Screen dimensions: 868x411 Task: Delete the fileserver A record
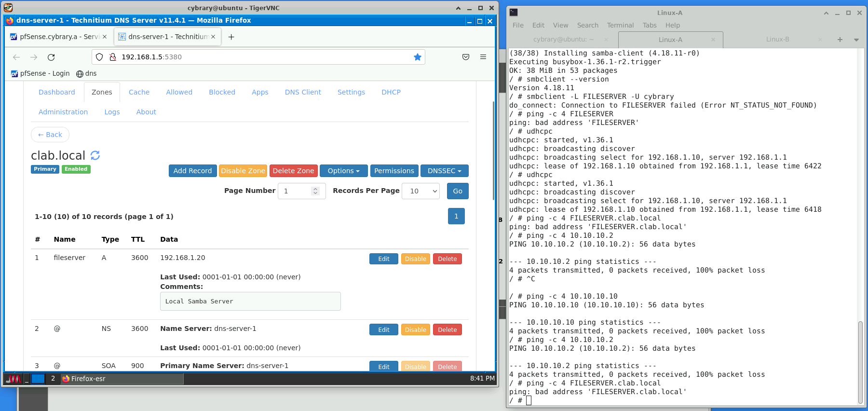click(x=448, y=259)
